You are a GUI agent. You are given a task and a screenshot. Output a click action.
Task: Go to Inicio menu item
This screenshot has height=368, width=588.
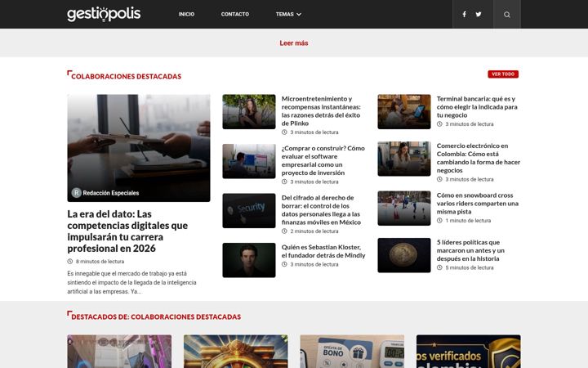(x=186, y=14)
